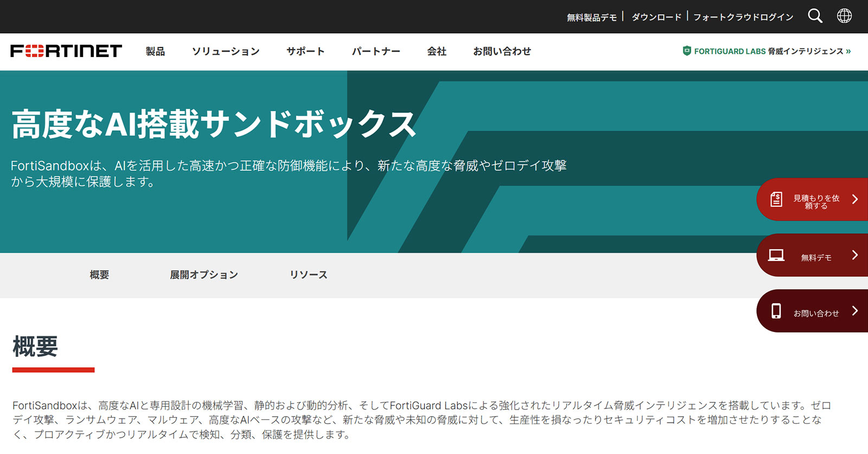Switch to the リソース tab

[x=309, y=275]
